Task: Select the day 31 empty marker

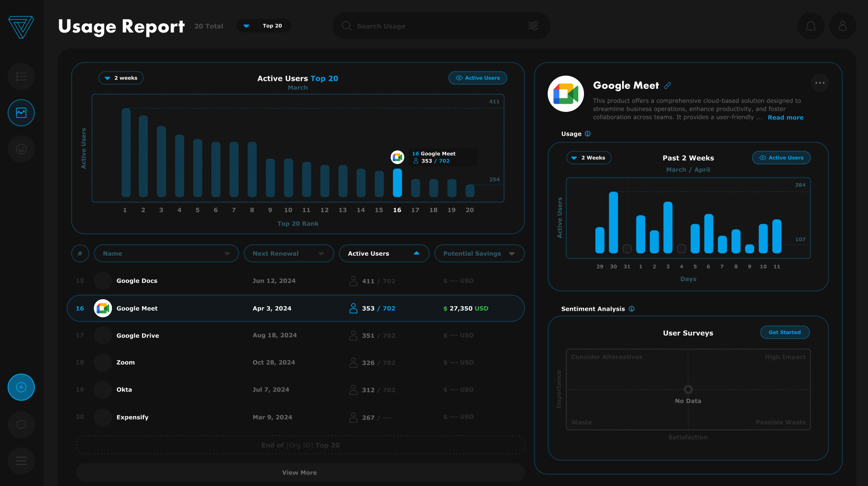Action: (x=627, y=248)
